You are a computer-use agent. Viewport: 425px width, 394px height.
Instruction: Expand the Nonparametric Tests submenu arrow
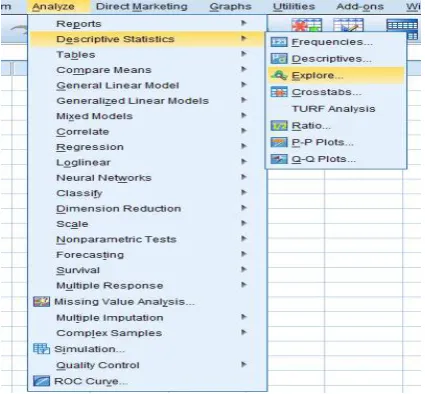[x=244, y=238]
